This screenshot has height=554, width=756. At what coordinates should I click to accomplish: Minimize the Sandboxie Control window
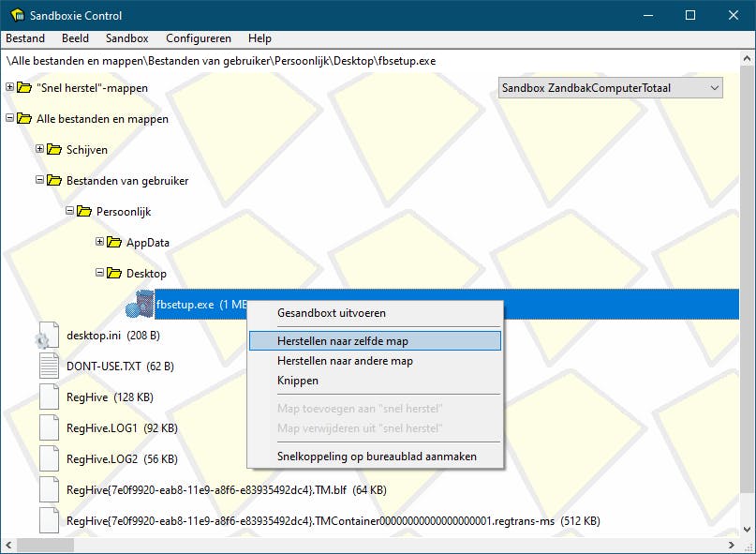coord(648,15)
